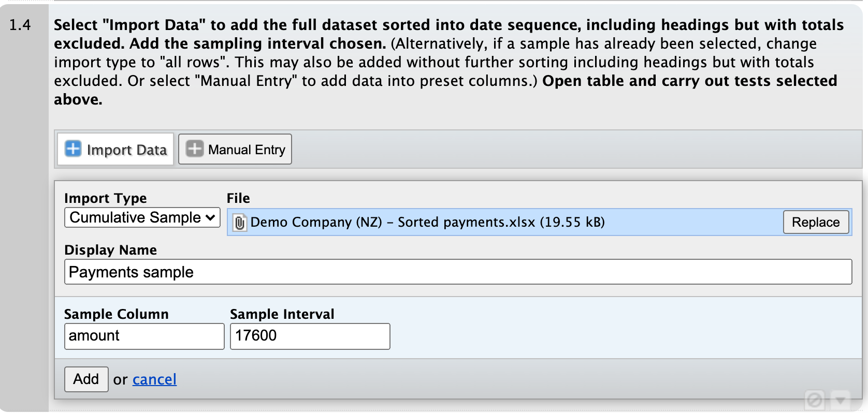Click the paperclip attachment icon beside the file name
Screen dimensions: 868x413
tap(239, 223)
